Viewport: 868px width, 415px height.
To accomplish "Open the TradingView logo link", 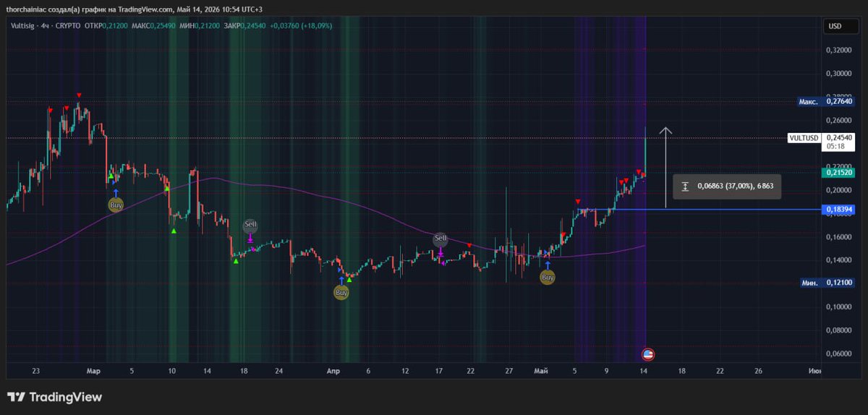I will coord(54,397).
